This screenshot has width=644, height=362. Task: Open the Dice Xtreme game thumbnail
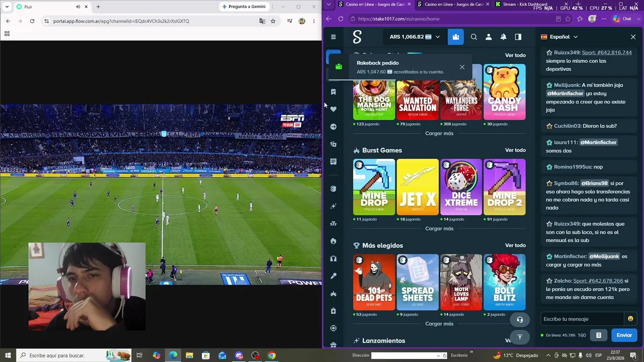point(461,187)
